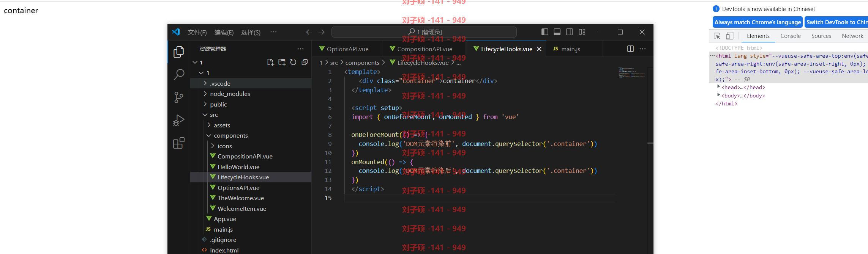Click the VS Code logo icon

(176, 32)
